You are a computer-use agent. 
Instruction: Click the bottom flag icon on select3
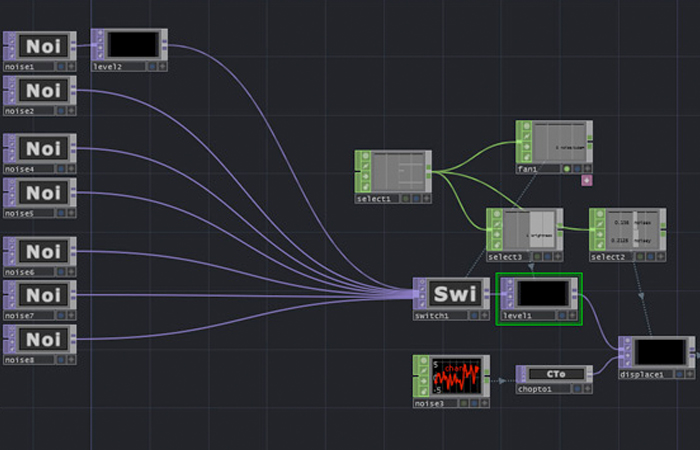click(497, 245)
